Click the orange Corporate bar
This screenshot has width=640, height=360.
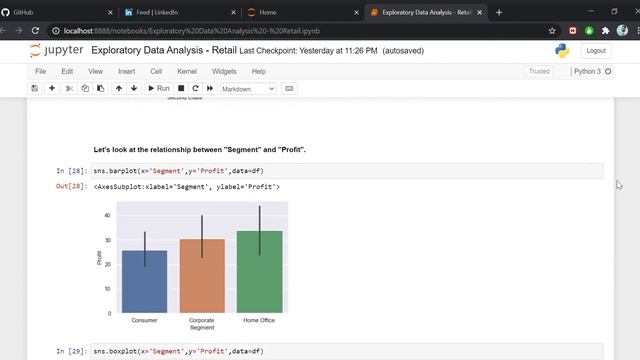pos(202,276)
